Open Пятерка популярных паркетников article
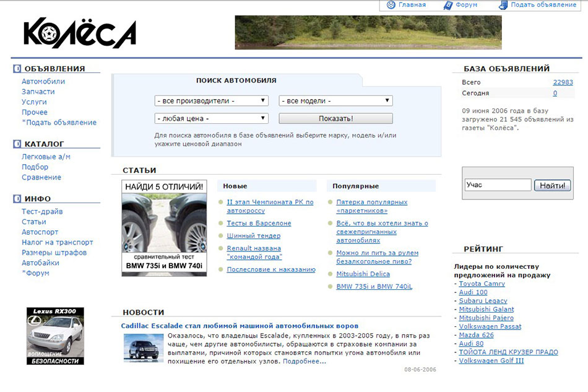588x392 pixels. [371, 206]
